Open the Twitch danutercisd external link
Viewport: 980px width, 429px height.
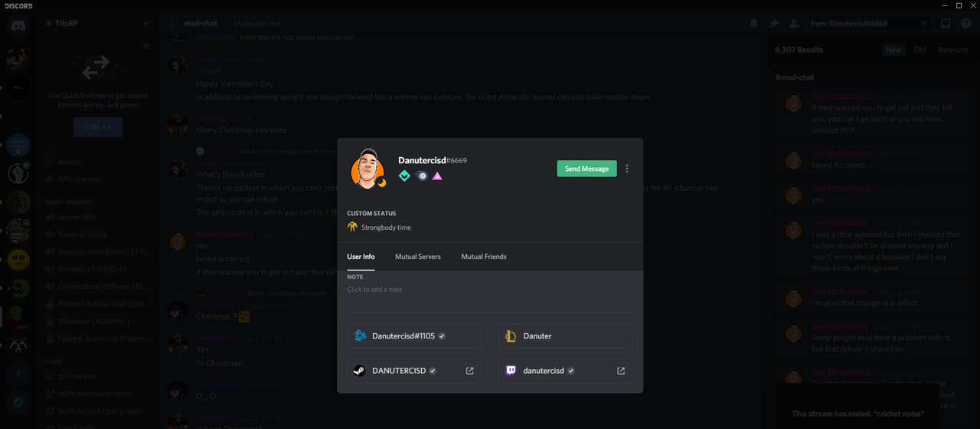coord(621,371)
